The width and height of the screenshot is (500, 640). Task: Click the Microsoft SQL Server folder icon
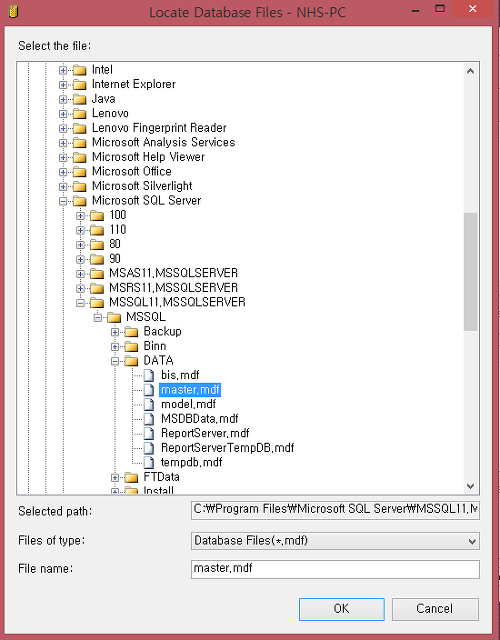[x=80, y=201]
